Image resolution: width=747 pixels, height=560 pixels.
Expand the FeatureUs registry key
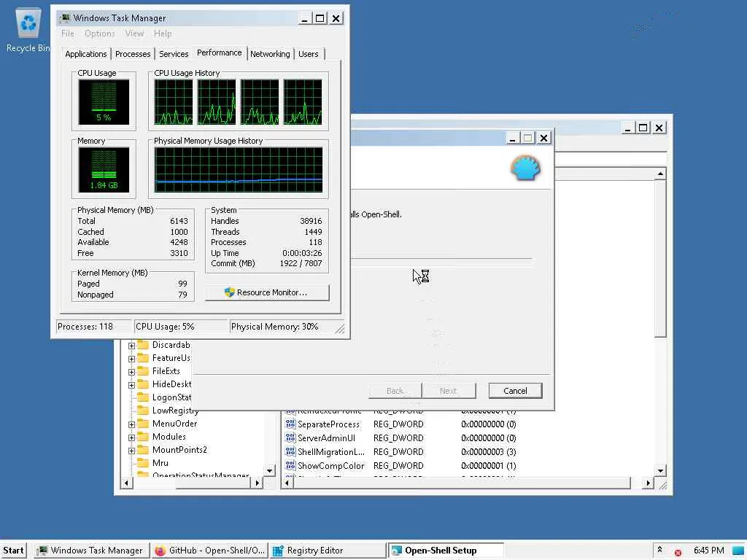(131, 359)
